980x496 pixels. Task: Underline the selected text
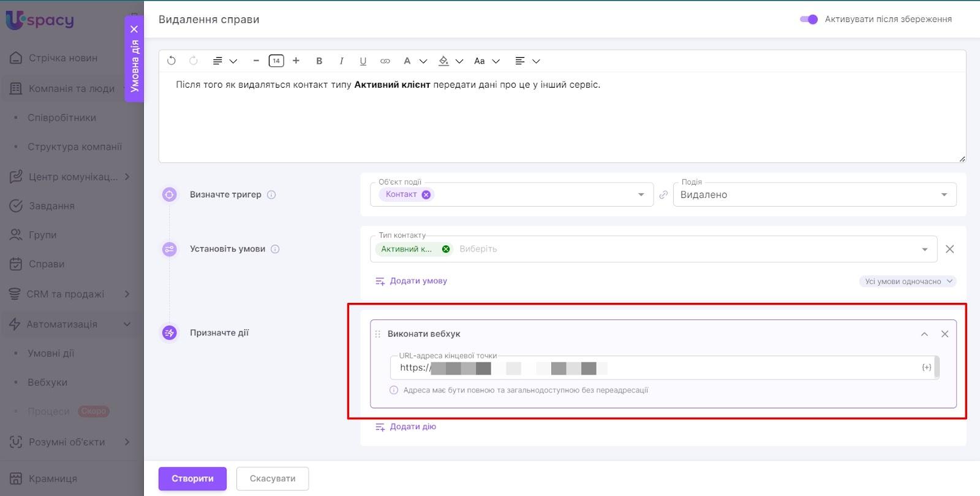tap(363, 61)
